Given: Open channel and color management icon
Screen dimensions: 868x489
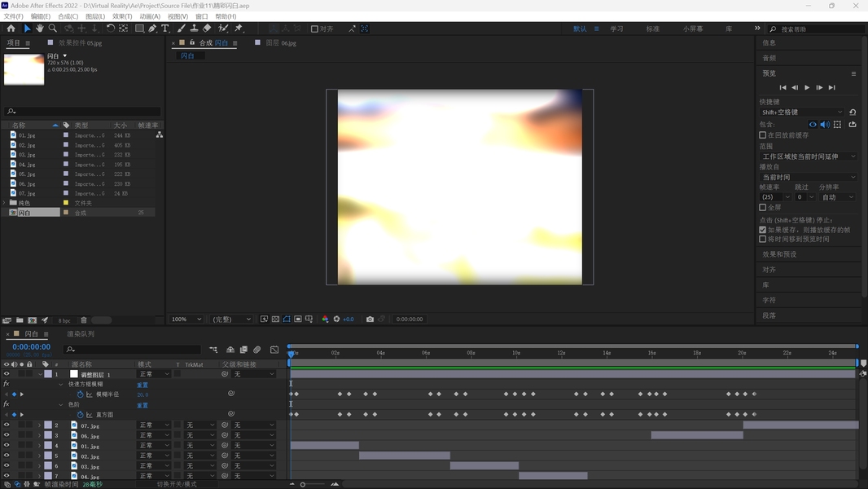Looking at the screenshot, I should point(325,319).
